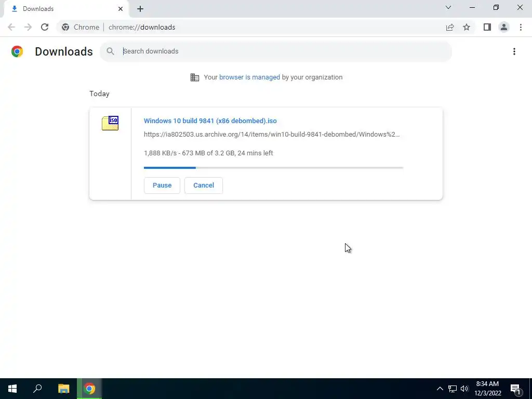Click the managed organization building icon
The width and height of the screenshot is (532, 399).
(x=195, y=77)
